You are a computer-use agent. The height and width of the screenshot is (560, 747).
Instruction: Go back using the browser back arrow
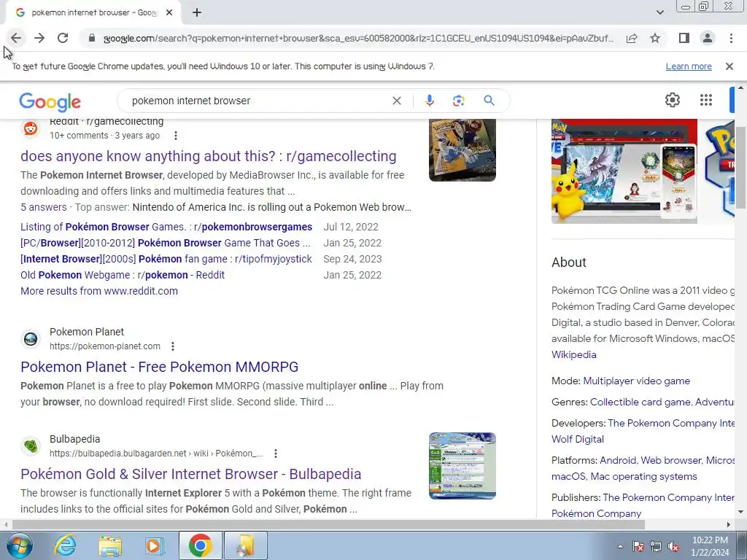tap(16, 38)
